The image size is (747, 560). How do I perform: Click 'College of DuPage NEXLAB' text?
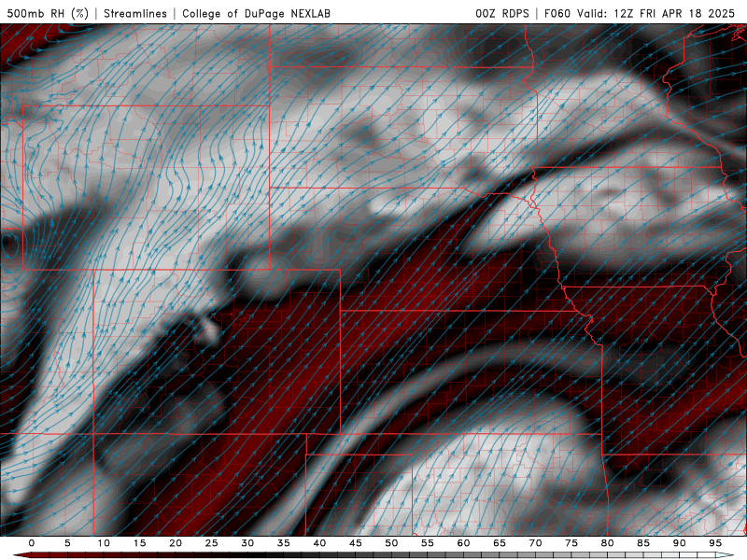point(256,13)
